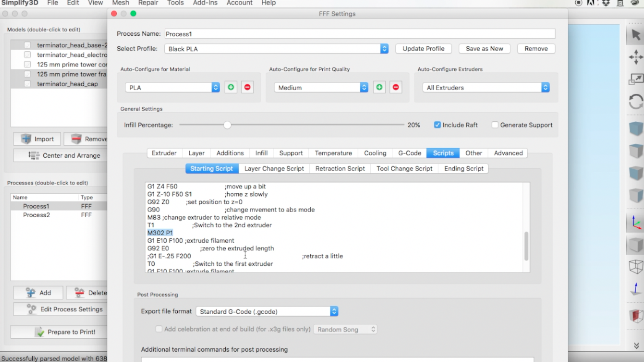Switch to the Temperature tab
This screenshot has height=362, width=644.
[333, 153]
